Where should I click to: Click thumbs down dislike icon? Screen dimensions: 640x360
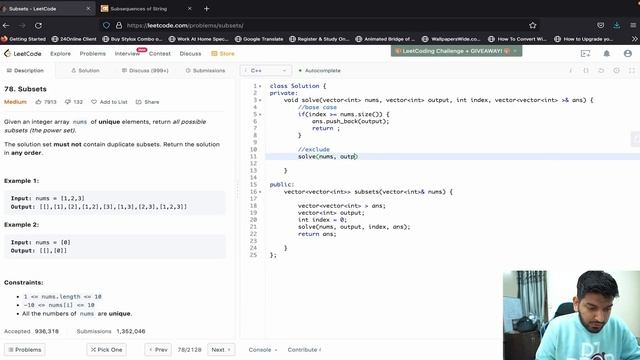(68, 102)
